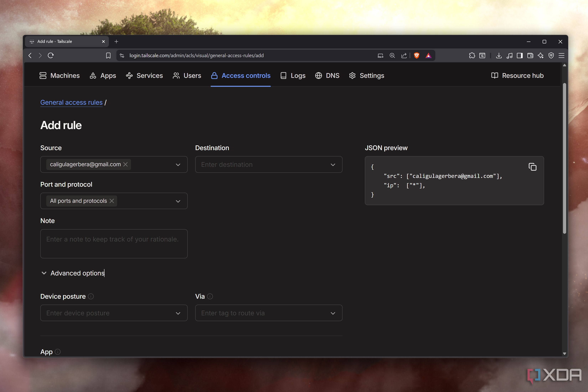The image size is (588, 392).
Task: Follow the General access rules breadcrumb
Action: [x=71, y=102]
